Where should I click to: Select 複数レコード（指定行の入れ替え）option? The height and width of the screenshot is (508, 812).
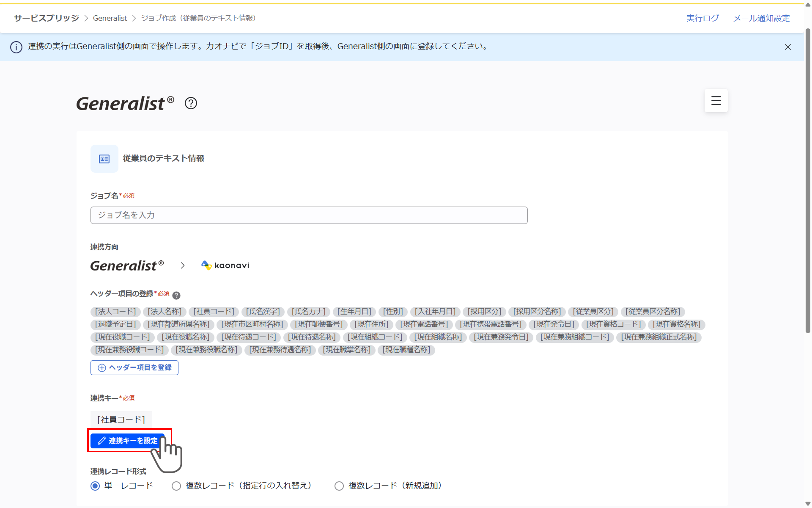click(x=177, y=486)
